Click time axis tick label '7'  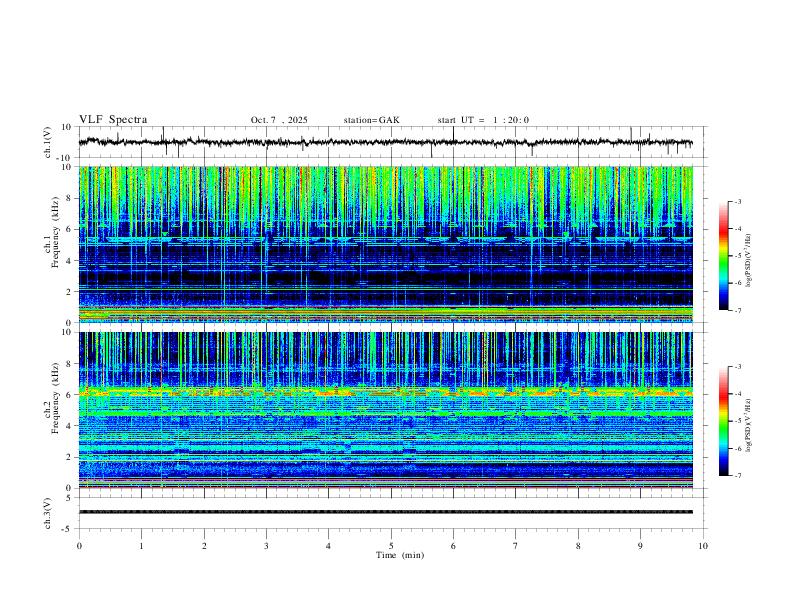516,546
